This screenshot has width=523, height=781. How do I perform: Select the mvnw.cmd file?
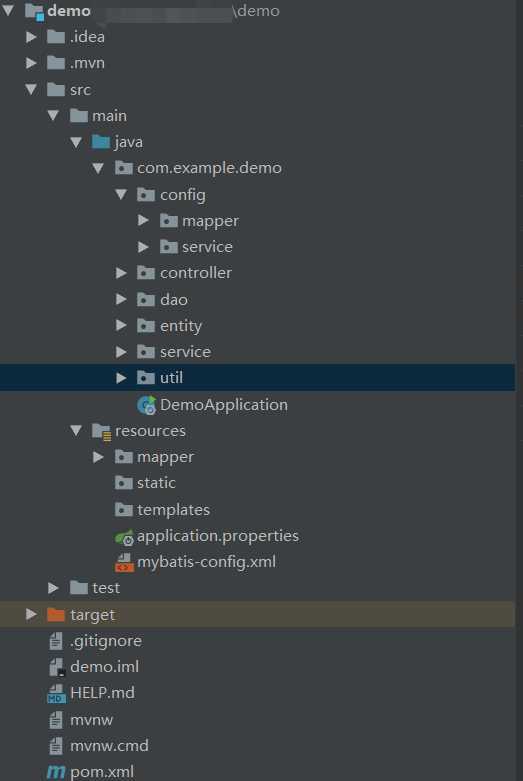[109, 746]
